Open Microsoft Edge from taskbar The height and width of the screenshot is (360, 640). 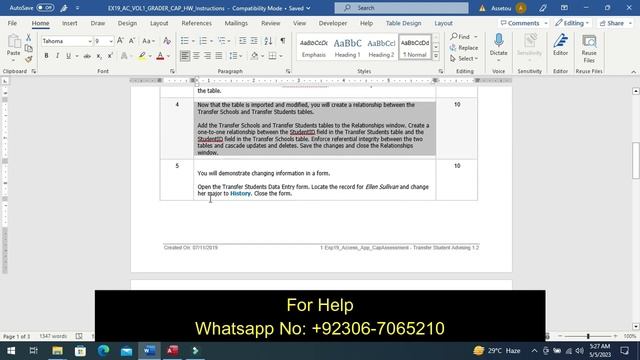pyautogui.click(x=103, y=351)
